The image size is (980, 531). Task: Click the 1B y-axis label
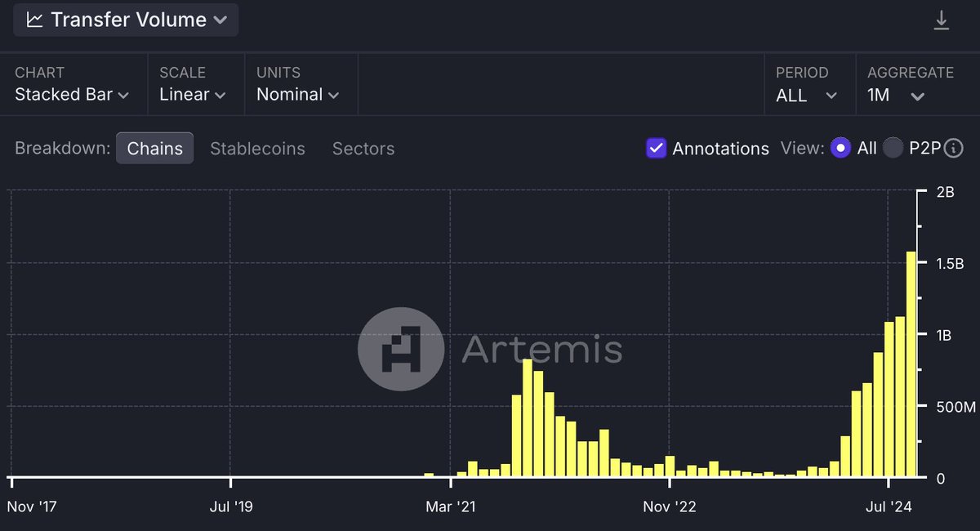945,335
